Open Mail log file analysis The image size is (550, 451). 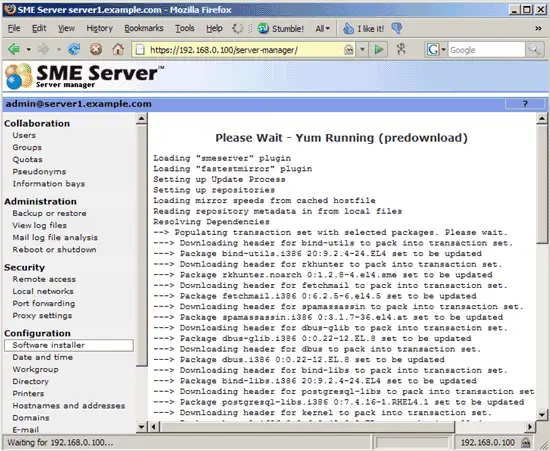[x=55, y=237]
